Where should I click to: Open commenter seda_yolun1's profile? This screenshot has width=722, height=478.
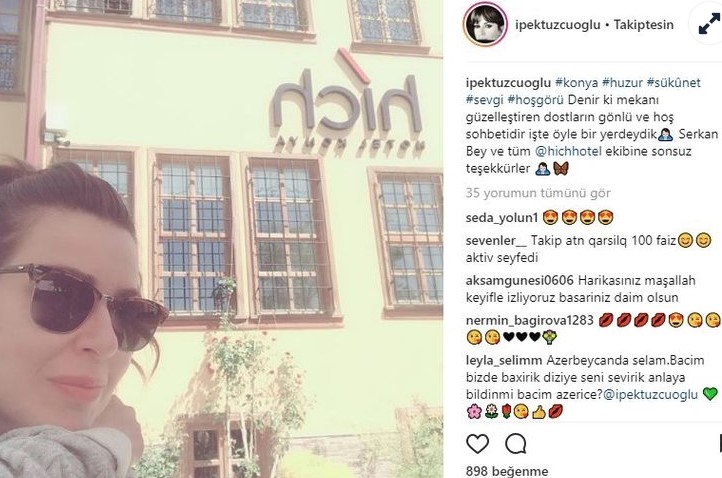502,218
